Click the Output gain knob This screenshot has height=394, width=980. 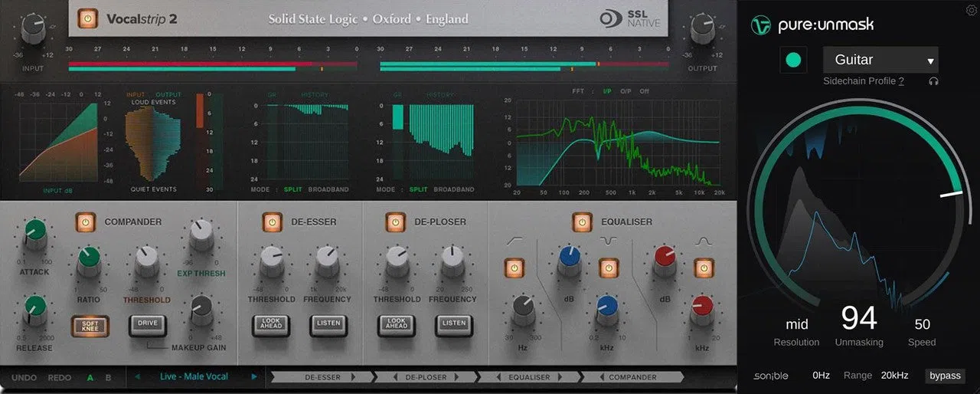(x=704, y=29)
